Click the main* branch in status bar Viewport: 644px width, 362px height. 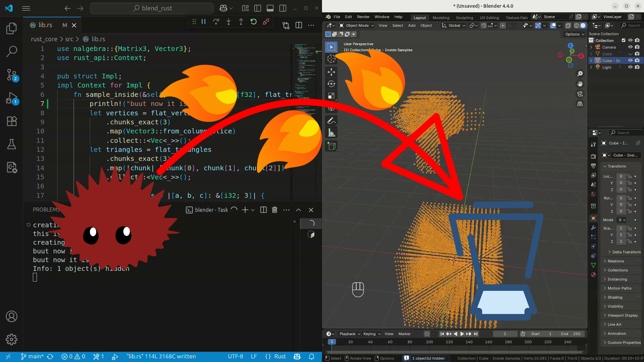coord(32,357)
